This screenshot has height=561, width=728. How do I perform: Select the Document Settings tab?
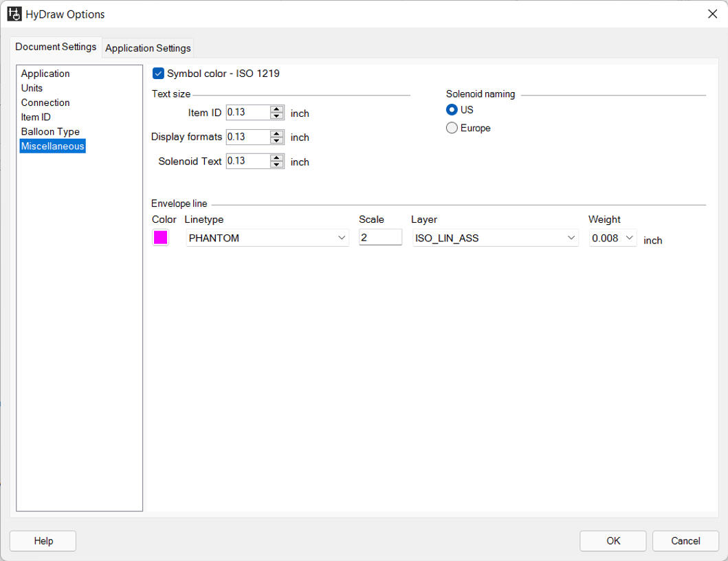pyautogui.click(x=56, y=47)
